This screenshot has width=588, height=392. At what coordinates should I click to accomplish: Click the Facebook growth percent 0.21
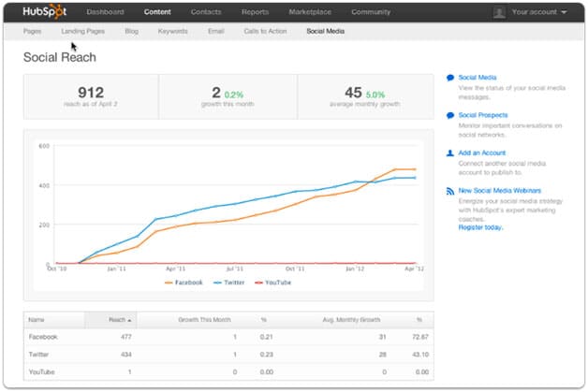pyautogui.click(x=266, y=337)
